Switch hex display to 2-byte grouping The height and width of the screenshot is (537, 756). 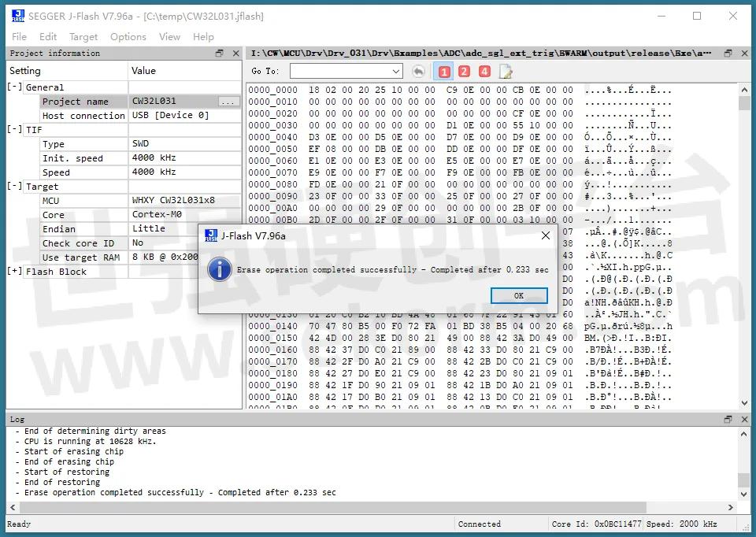[463, 71]
